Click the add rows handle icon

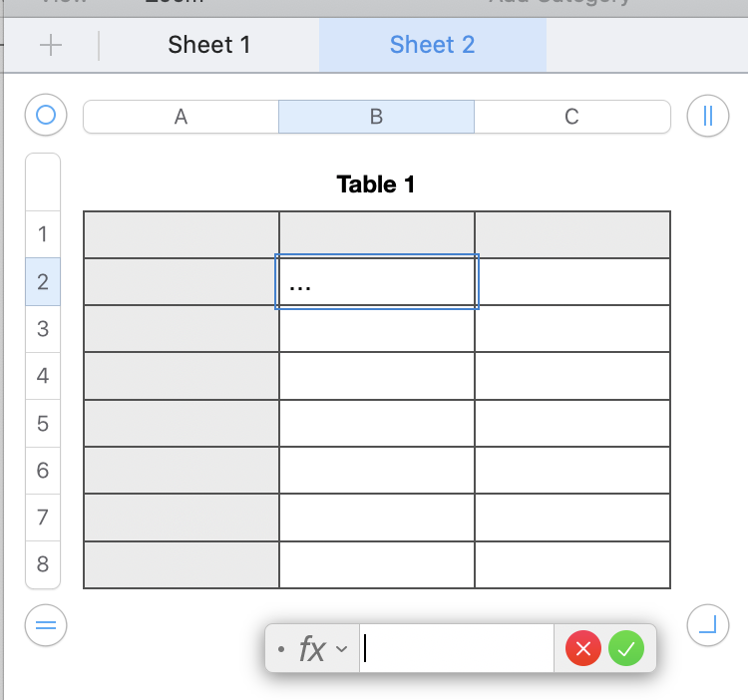pos(45,625)
